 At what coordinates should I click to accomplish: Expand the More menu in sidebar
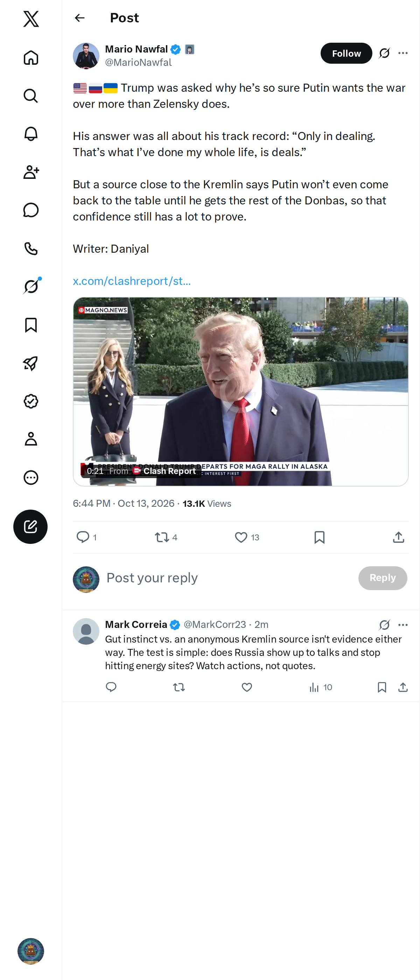[x=31, y=477]
